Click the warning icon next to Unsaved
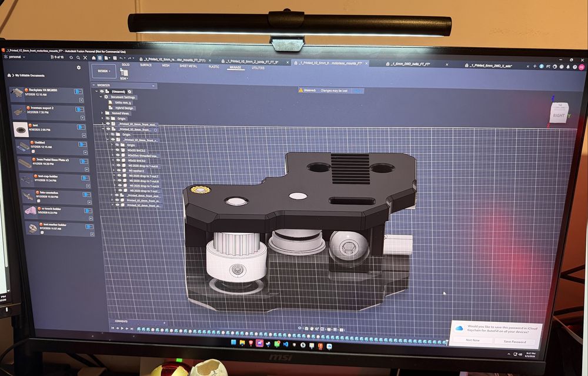Image resolution: width=588 pixels, height=376 pixels. tap(300, 90)
